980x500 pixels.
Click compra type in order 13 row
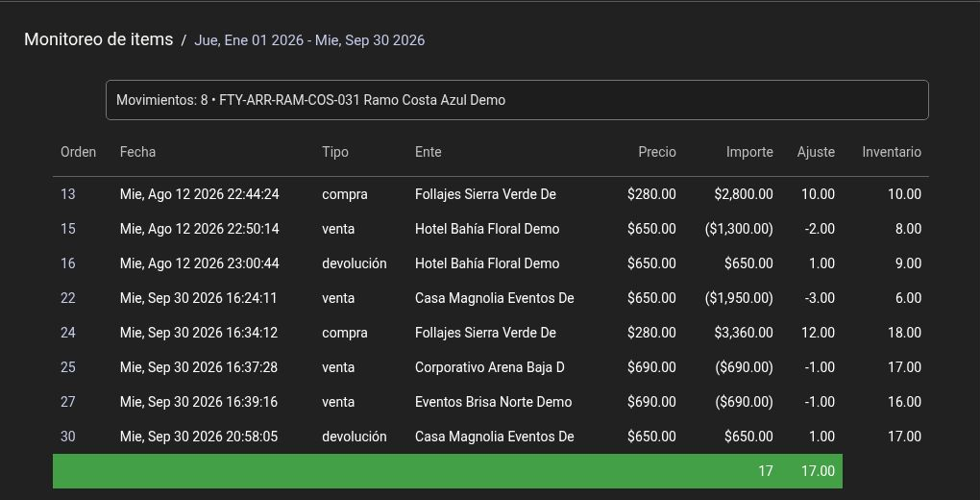[344, 194]
